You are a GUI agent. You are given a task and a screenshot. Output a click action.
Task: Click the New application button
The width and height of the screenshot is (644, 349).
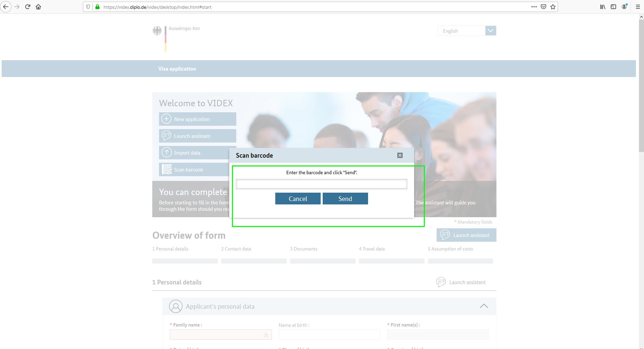(198, 119)
